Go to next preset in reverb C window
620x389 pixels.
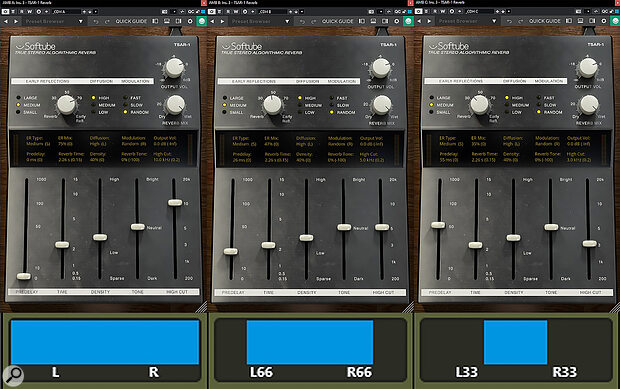pyautogui.click(x=429, y=21)
